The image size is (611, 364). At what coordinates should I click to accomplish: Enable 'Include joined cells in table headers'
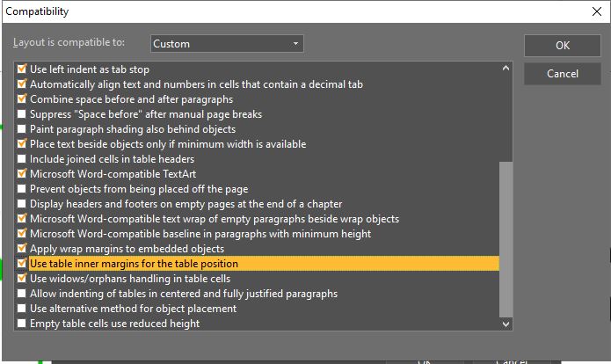click(x=23, y=159)
